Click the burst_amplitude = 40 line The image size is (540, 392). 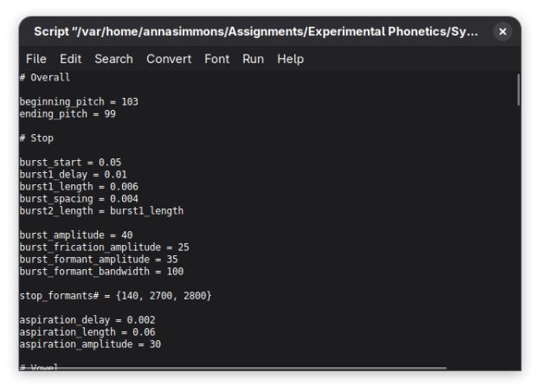pos(76,235)
